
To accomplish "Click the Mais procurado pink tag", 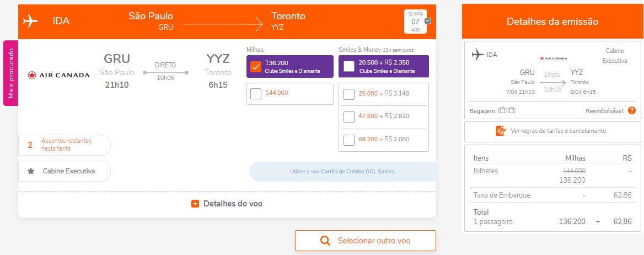I will (x=11, y=73).
